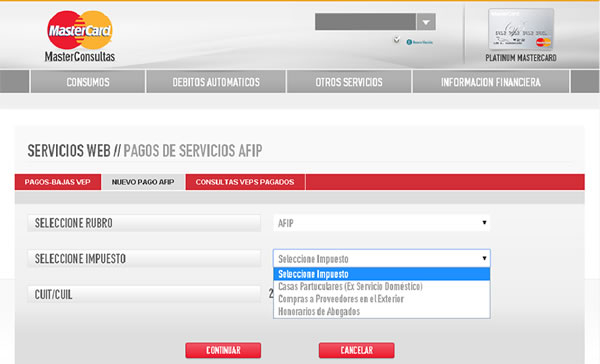The height and width of the screenshot is (364, 600).
Task: Choose Honorarios de Abogados option
Action: (x=382, y=311)
